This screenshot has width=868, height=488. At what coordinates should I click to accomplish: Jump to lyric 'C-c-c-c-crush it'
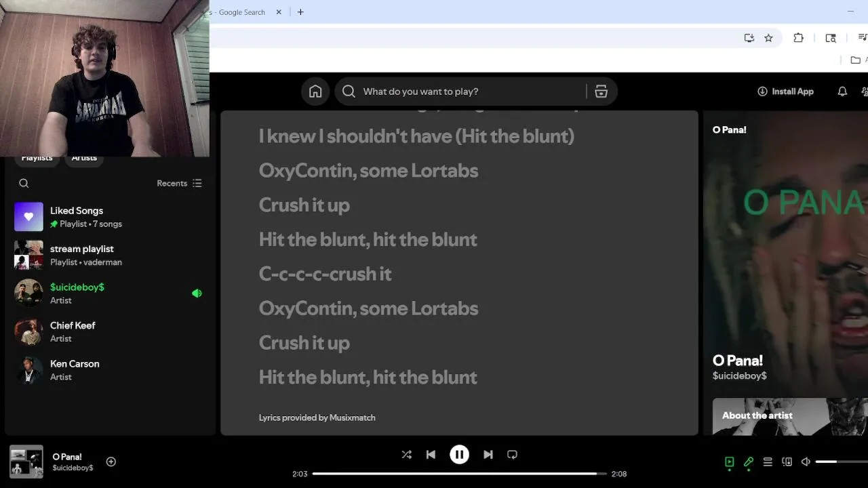coord(325,274)
